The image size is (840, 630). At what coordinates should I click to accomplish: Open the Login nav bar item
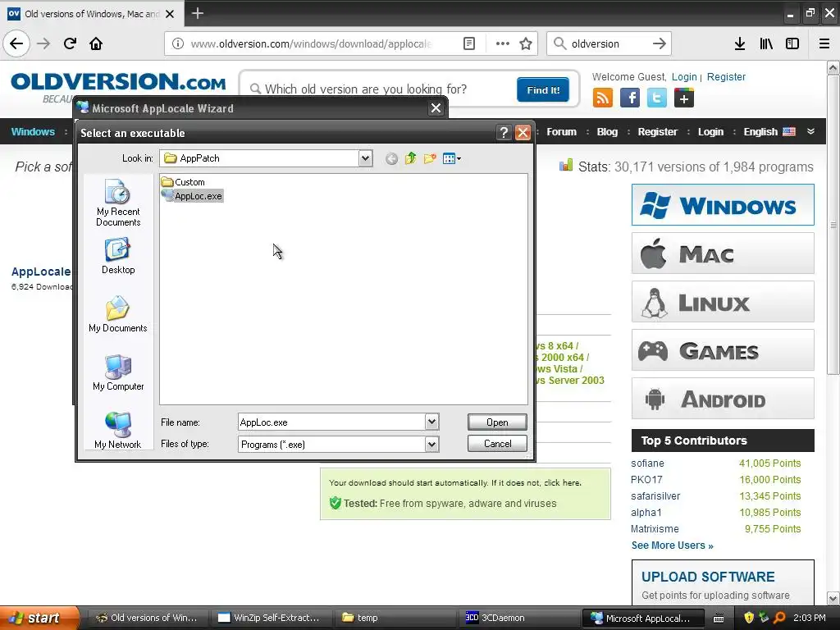(710, 132)
